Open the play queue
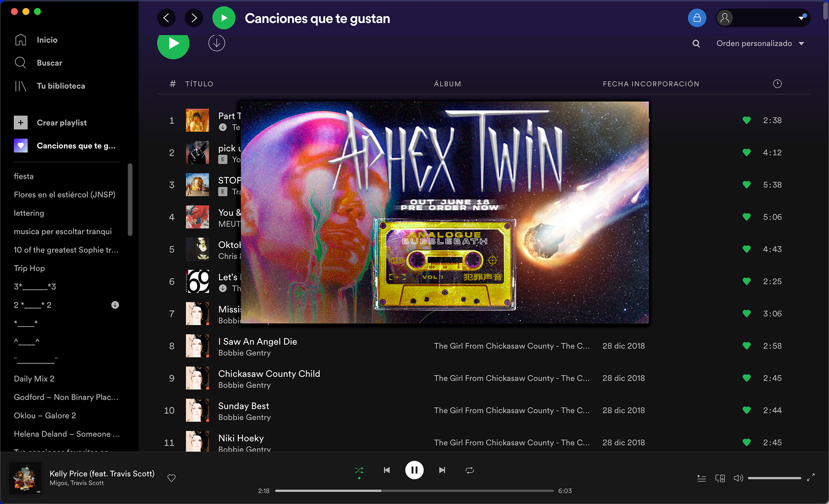This screenshot has height=504, width=829. pos(702,478)
